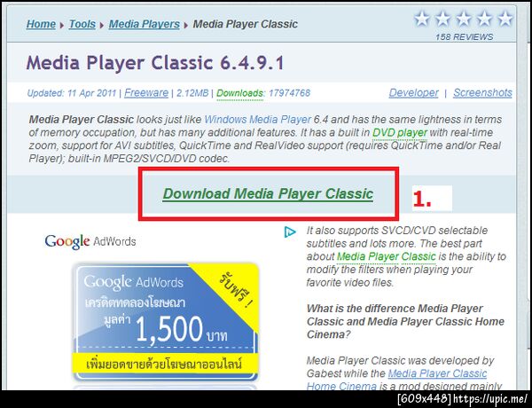This screenshot has width=532, height=408.
Task: Click the 17974768 download count
Action: pos(289,93)
